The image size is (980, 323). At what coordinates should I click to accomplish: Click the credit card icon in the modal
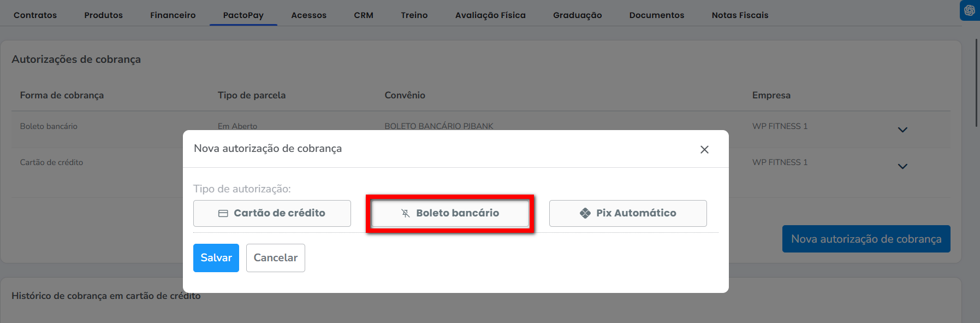pyautogui.click(x=223, y=213)
